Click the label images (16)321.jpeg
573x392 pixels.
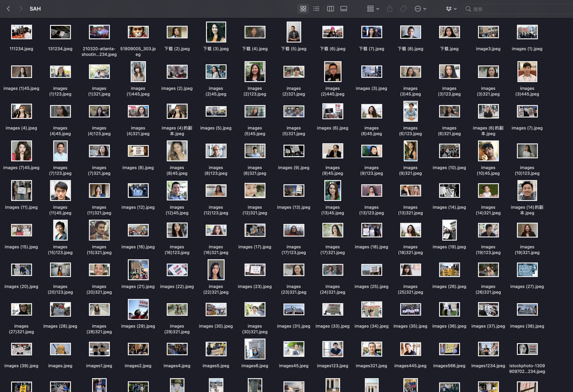point(216,249)
